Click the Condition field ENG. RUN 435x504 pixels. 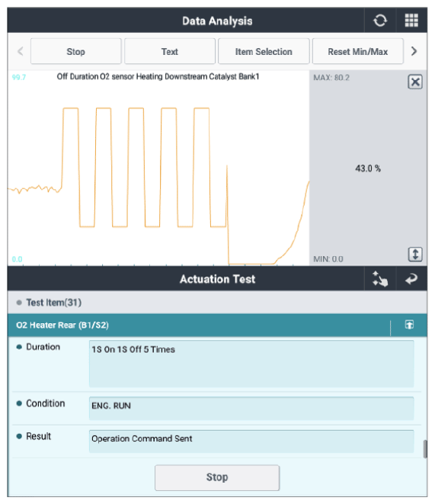(x=251, y=408)
